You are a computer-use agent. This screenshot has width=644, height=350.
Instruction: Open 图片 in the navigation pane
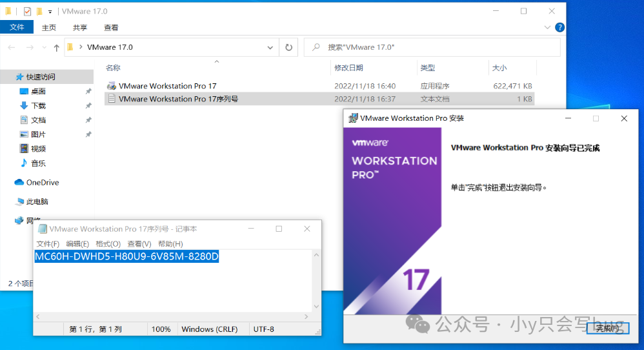pos(38,134)
